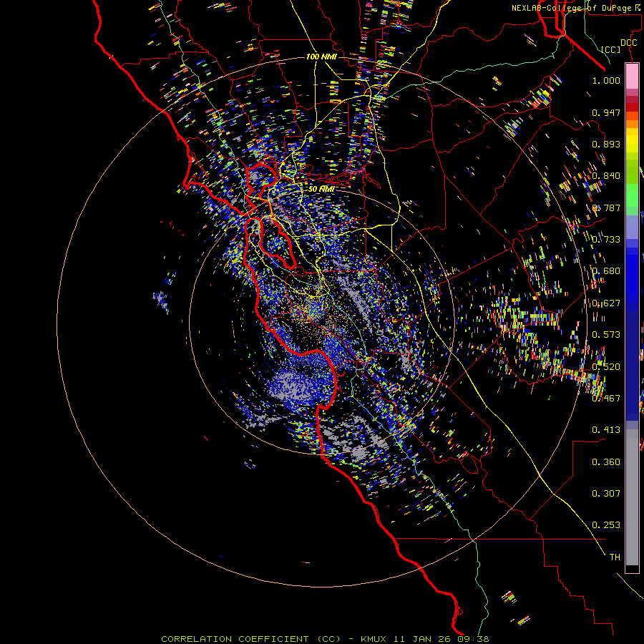The height and width of the screenshot is (644, 644).
Task: Click the 0.520 legend value
Action: tap(606, 367)
